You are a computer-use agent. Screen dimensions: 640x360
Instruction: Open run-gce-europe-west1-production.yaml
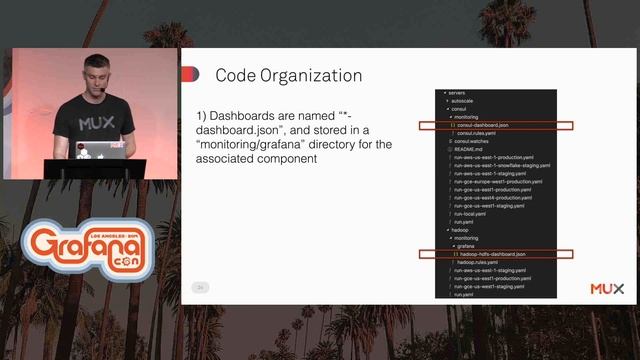498,182
